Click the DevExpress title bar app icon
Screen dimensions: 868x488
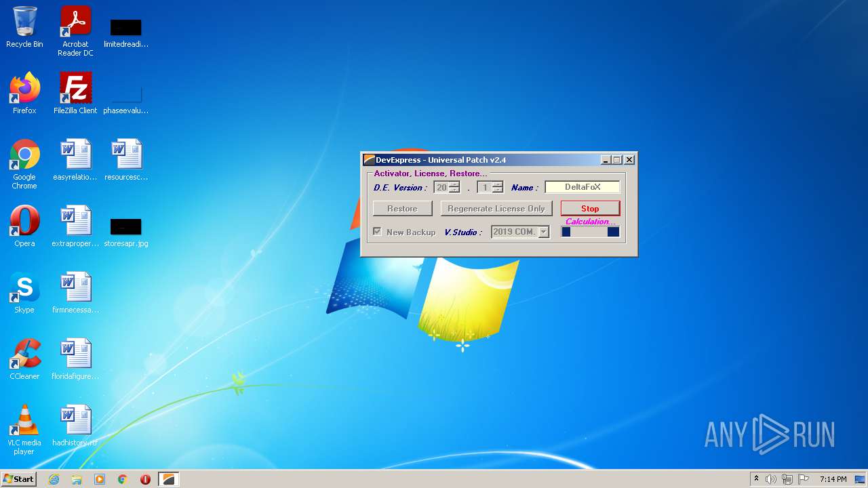[369, 160]
